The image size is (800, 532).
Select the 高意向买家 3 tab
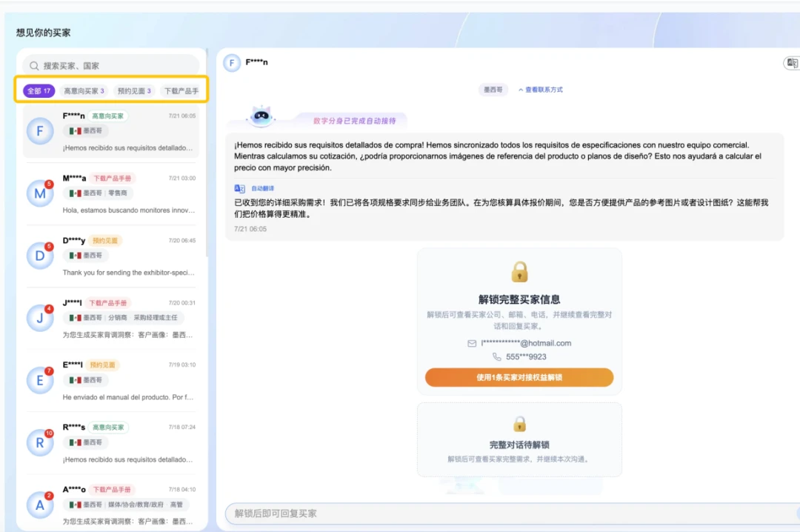click(x=84, y=91)
